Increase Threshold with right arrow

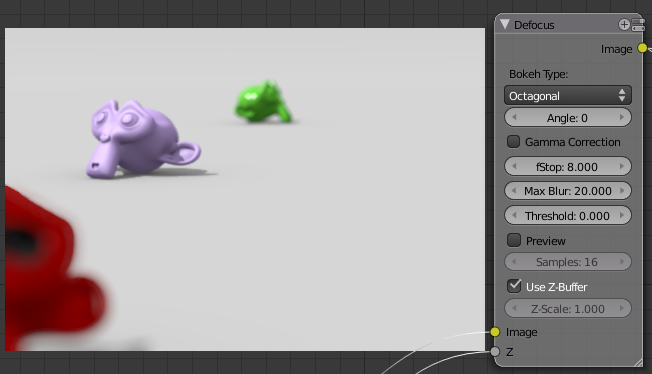[622, 215]
